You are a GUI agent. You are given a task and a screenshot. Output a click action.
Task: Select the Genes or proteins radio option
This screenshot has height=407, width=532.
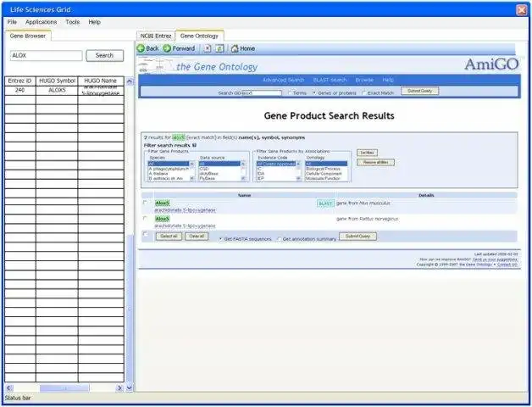[314, 92]
